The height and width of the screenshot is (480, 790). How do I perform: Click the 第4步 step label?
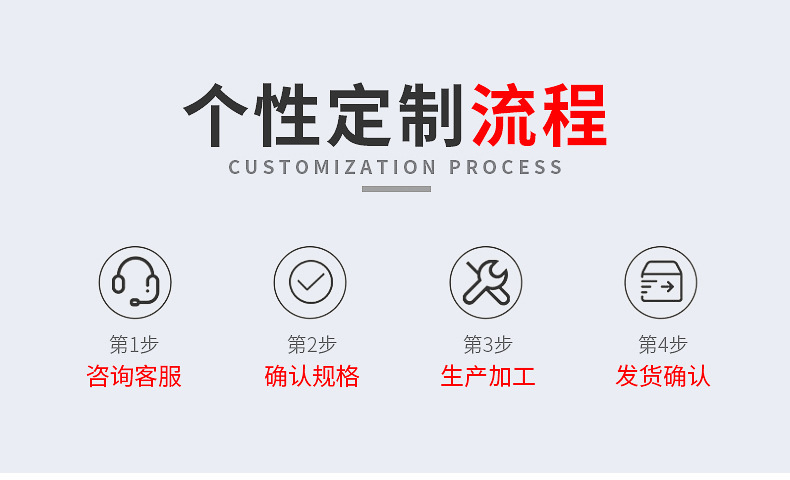663,345
